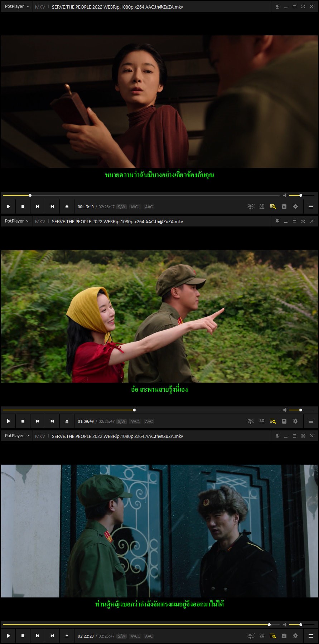Click the AAC audio badge in 02:22:20 player
Image resolution: width=319 pixels, height=644 pixels.
tap(149, 636)
